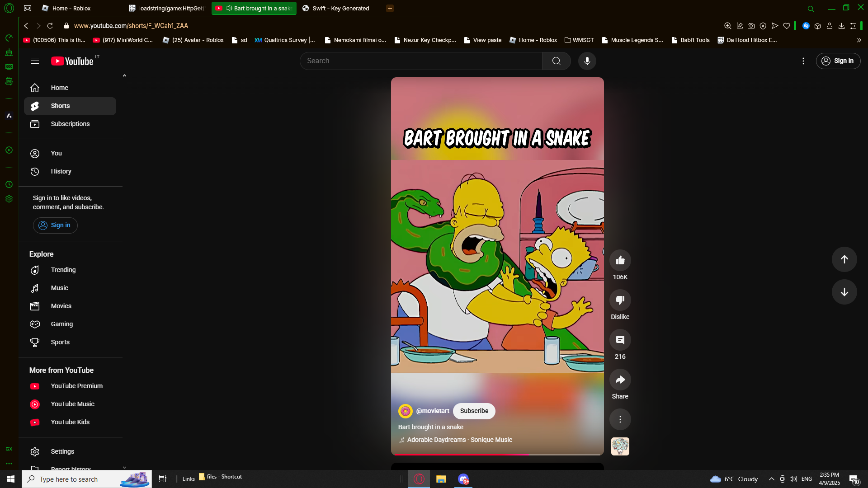
Task: Pause the Bart brought in a snake video
Action: pyautogui.click(x=497, y=266)
